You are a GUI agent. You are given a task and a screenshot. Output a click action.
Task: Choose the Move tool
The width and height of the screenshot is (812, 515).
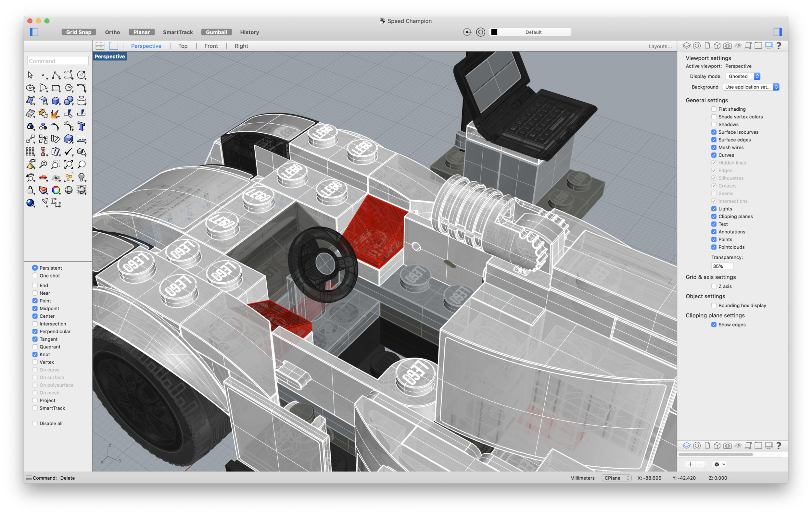click(30, 139)
